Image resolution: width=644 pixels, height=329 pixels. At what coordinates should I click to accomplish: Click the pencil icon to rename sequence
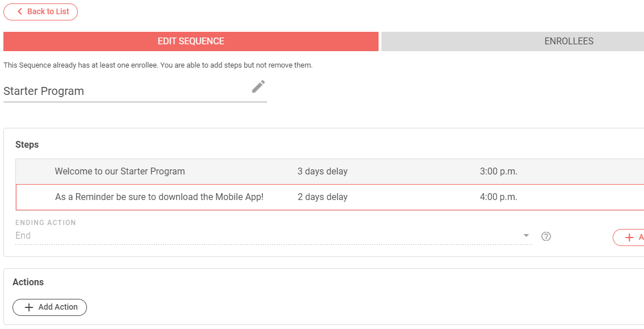pos(259,86)
